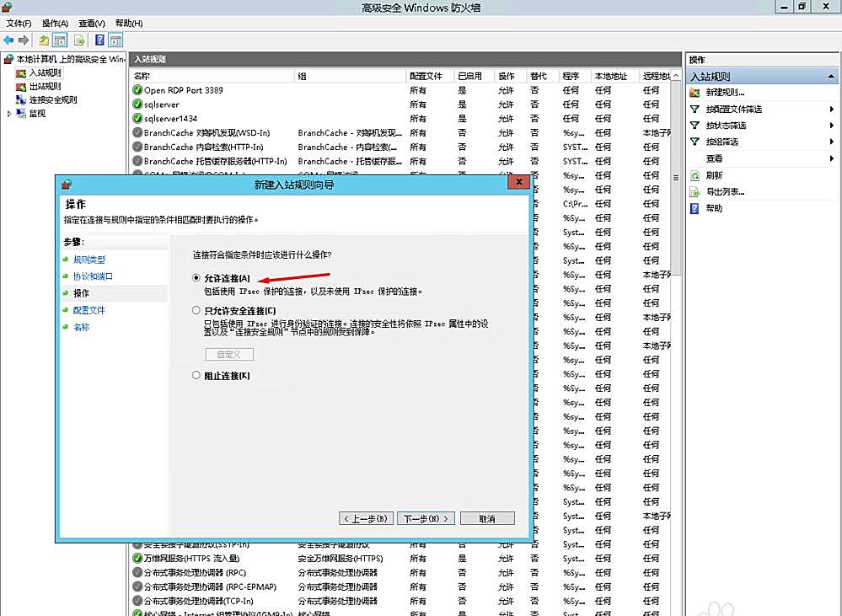This screenshot has width=842, height=616.
Task: Click the Forward arrow toolbar icon
Action: tap(23, 40)
